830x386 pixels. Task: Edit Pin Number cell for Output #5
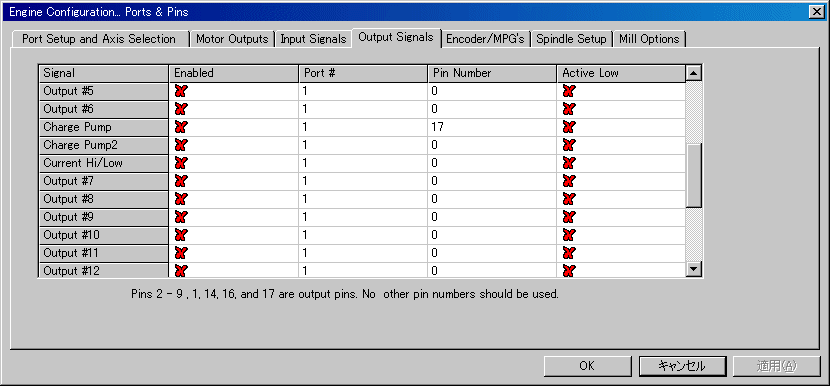click(x=492, y=91)
